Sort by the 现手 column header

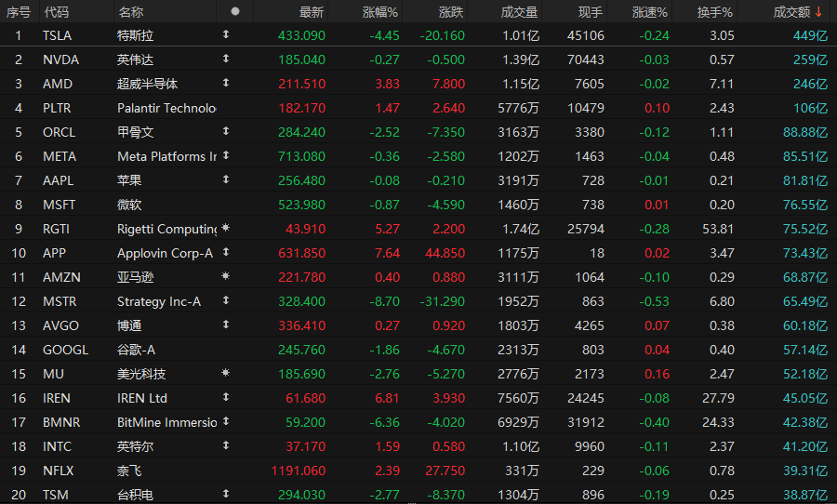591,12
